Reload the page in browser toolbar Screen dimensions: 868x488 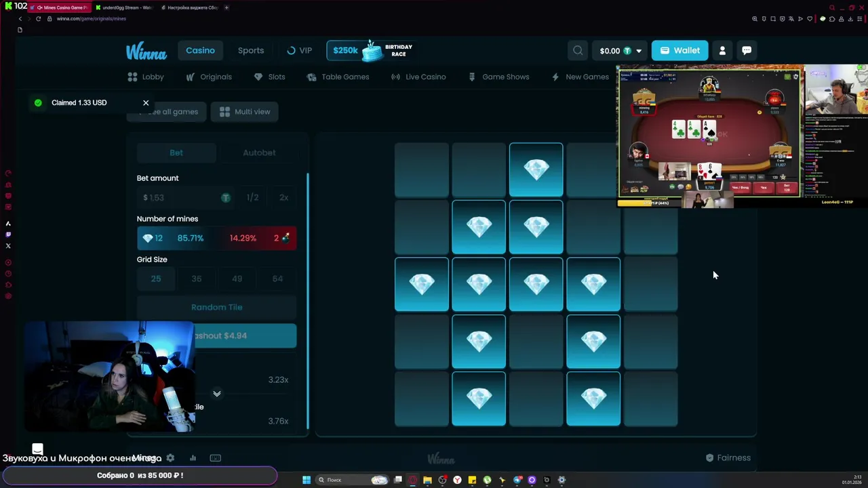39,18
